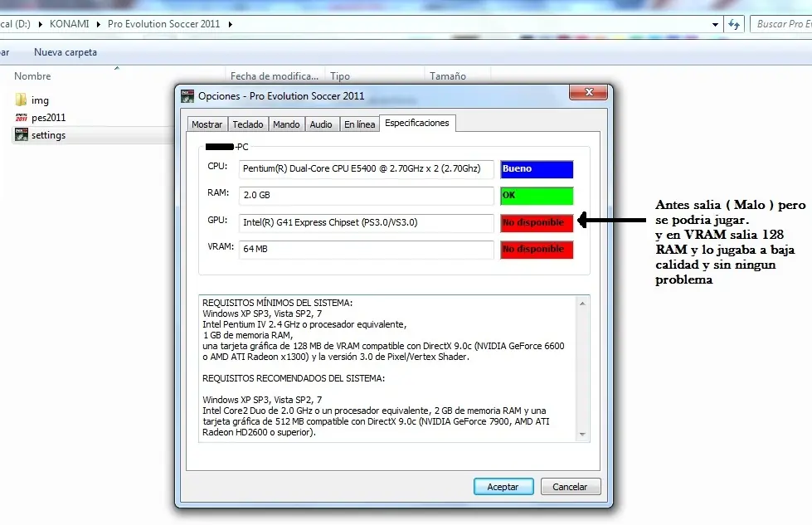The width and height of the screenshot is (812, 525).
Task: Click the settings file icon
Action: coord(22,135)
